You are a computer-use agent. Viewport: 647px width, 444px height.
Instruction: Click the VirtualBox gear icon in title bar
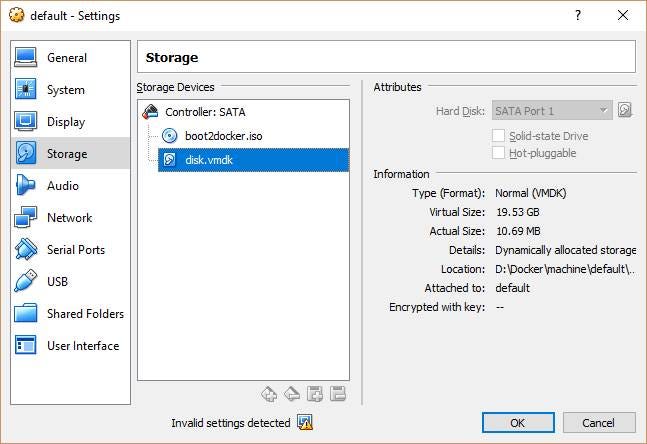pos(17,15)
